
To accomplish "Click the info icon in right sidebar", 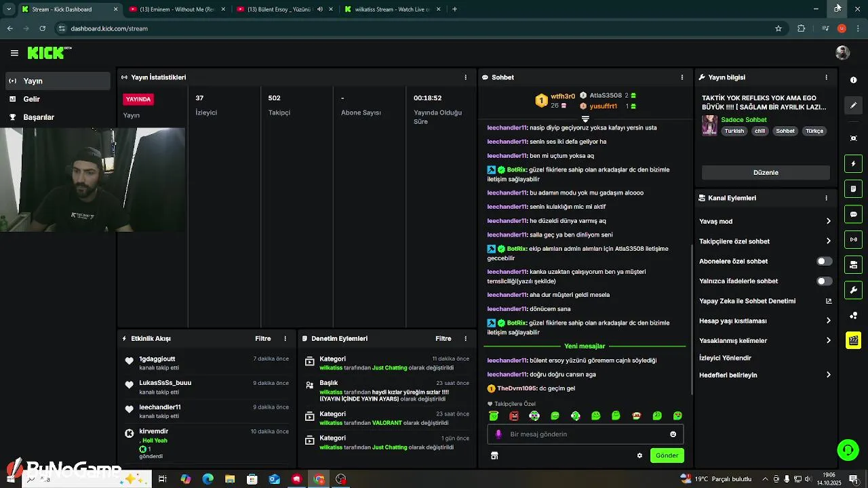I will tap(853, 80).
